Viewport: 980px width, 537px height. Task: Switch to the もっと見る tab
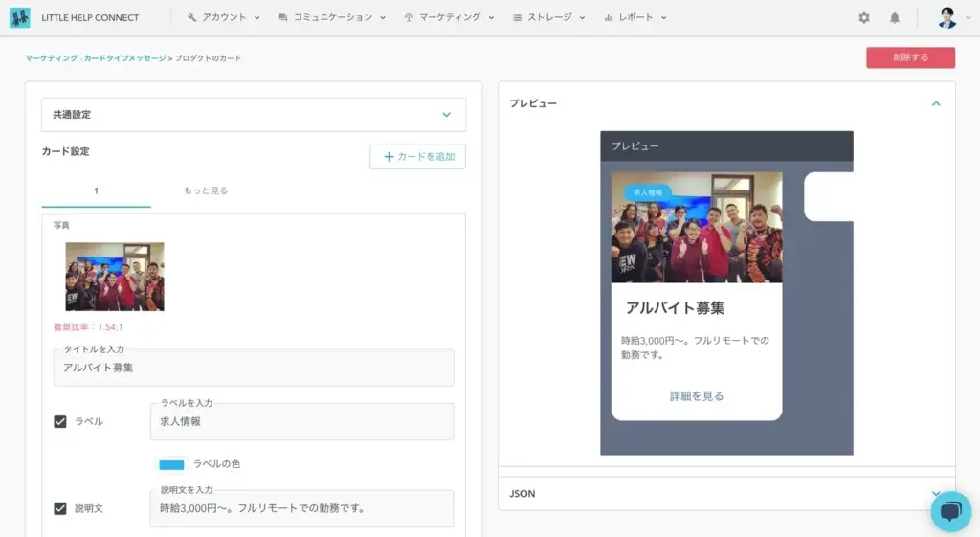tap(206, 190)
